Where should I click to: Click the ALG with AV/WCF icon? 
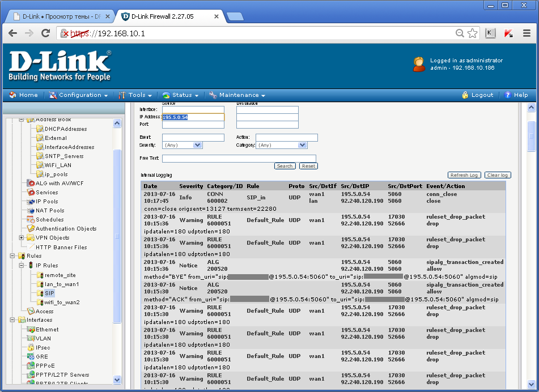pos(31,183)
